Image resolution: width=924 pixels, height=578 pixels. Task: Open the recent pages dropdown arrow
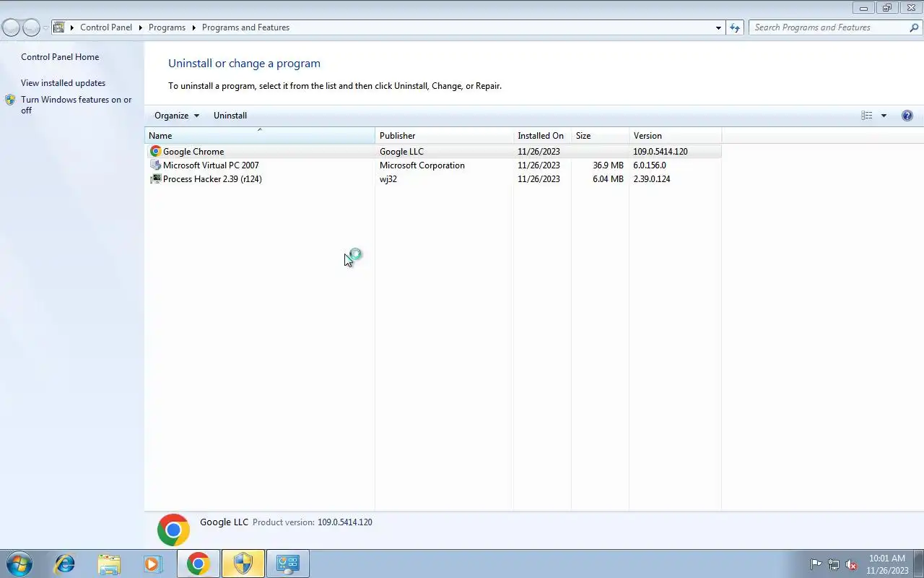[x=45, y=28]
